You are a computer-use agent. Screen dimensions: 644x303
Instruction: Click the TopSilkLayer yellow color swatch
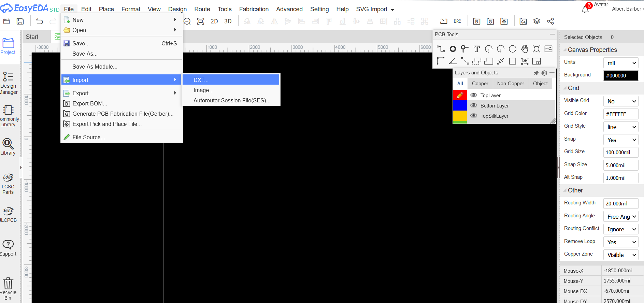click(460, 116)
